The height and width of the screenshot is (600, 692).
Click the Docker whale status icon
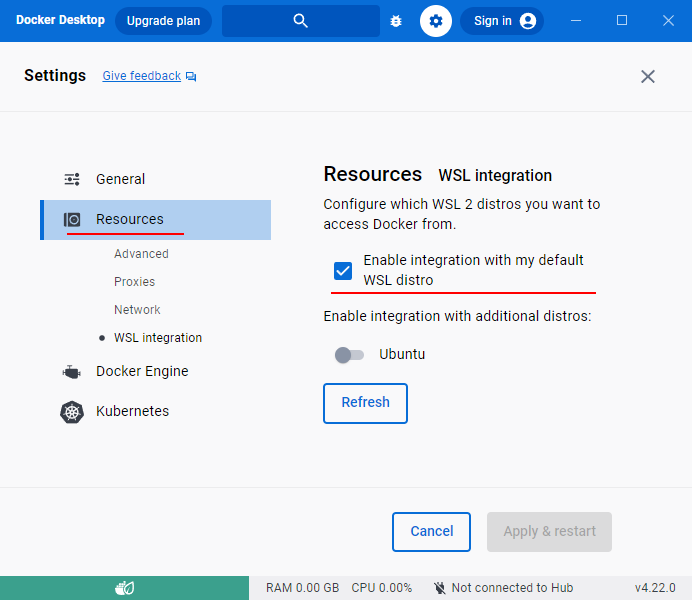124,588
